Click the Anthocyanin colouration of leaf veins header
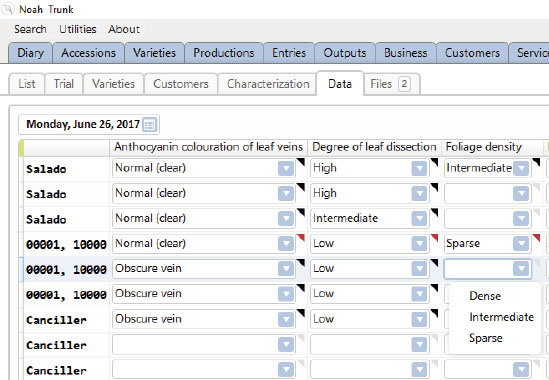This screenshot has width=549, height=380. pyautogui.click(x=208, y=147)
